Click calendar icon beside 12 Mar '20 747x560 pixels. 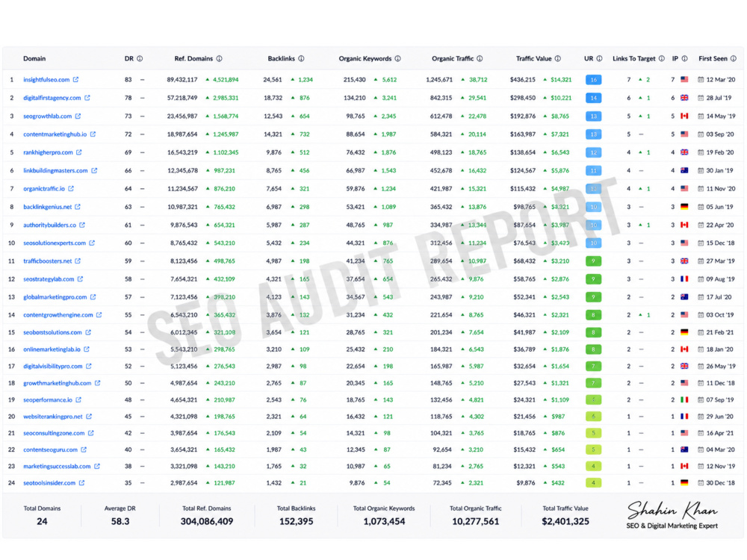click(x=701, y=80)
